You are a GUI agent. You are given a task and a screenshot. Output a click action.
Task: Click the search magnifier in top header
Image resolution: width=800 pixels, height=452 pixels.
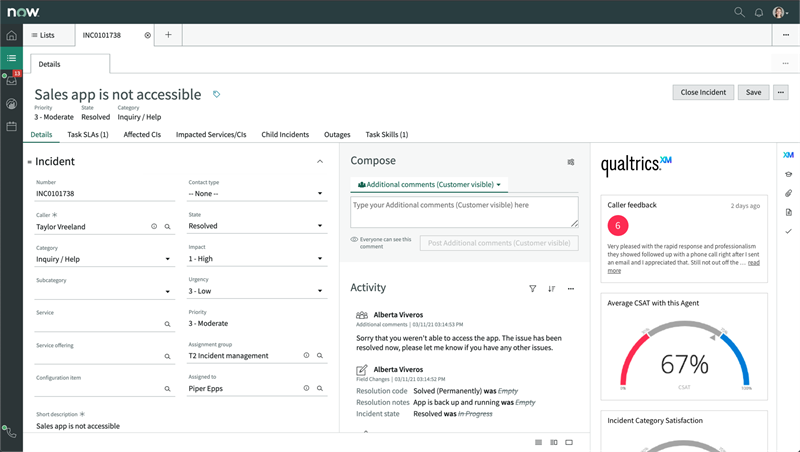(x=739, y=11)
